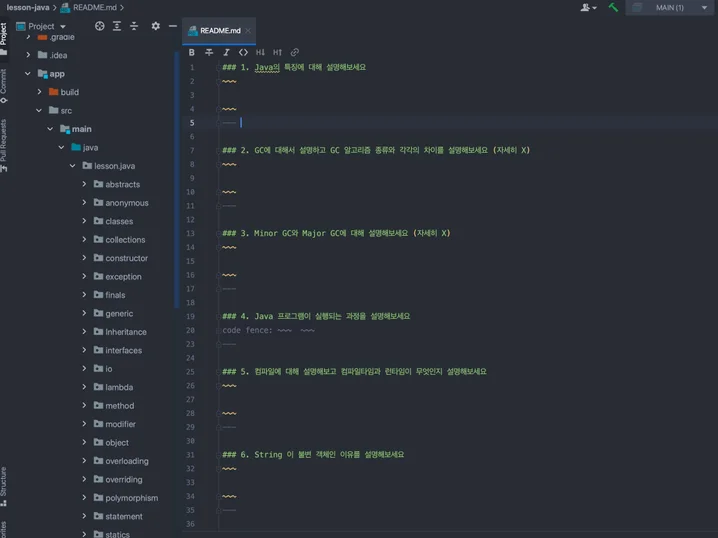This screenshot has width=718, height=538.
Task: Open MAIN (1) run configuration dropdown
Action: 671,7
